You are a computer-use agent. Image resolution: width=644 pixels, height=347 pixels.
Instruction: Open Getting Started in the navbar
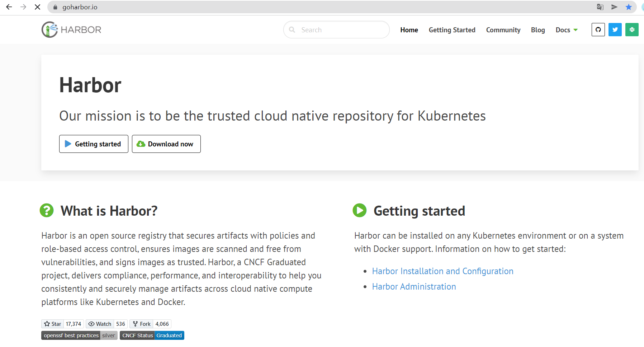pyautogui.click(x=452, y=30)
